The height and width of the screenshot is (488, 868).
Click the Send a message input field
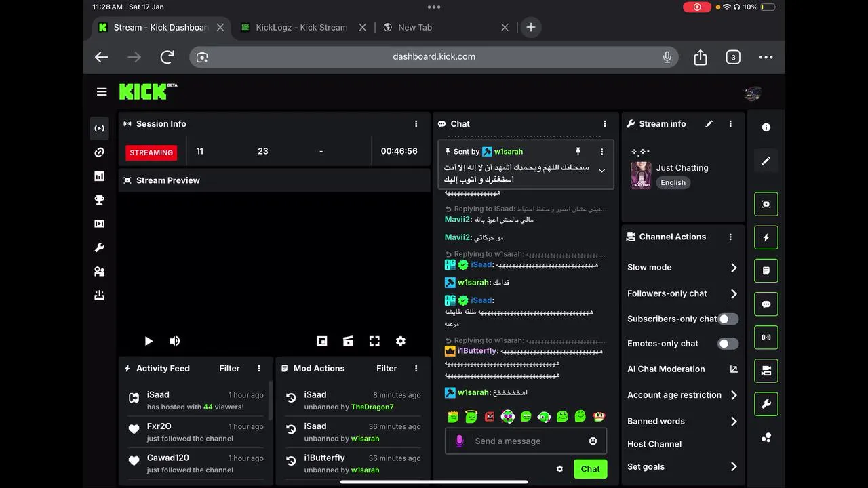(x=526, y=441)
